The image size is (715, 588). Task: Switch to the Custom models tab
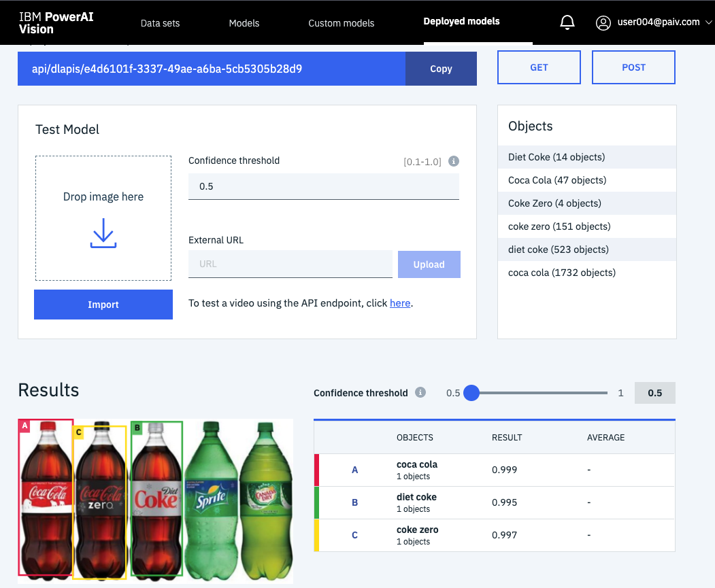pos(341,23)
